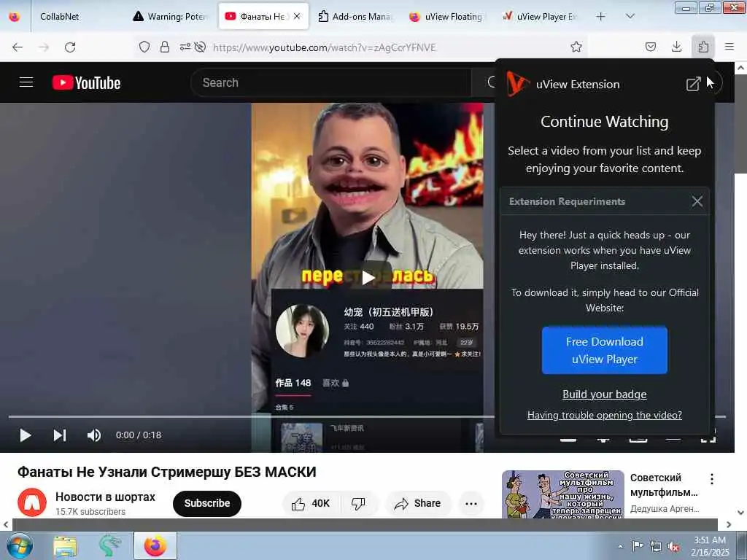Click the vertical page scrollbar thumb
747x560 pixels.
coord(740,125)
